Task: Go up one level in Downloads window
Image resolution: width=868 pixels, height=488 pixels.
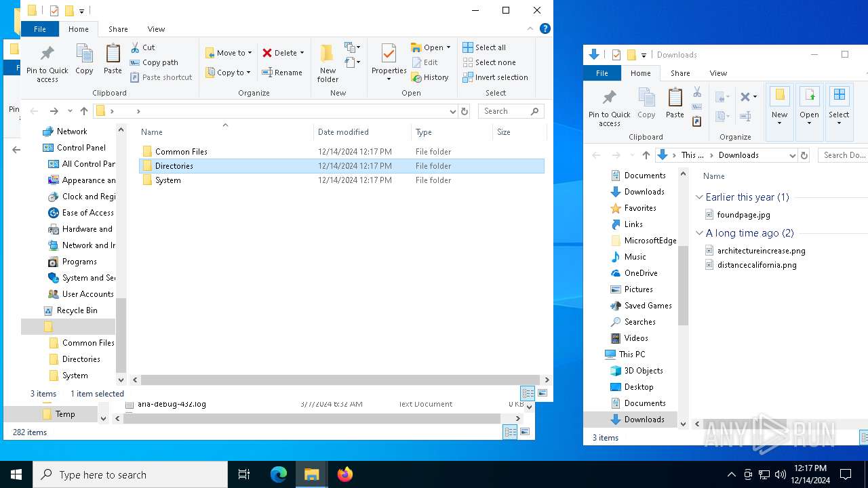Action: [646, 155]
